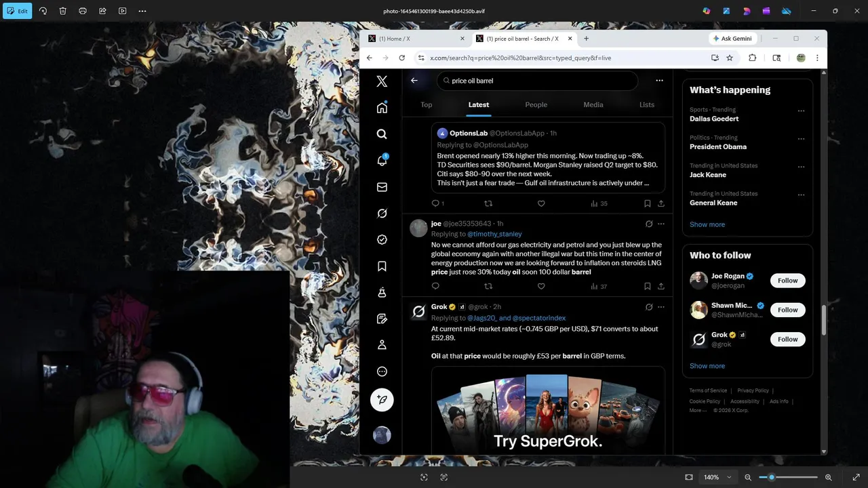Switch to the People tab
This screenshot has width=868, height=488.
pyautogui.click(x=536, y=105)
